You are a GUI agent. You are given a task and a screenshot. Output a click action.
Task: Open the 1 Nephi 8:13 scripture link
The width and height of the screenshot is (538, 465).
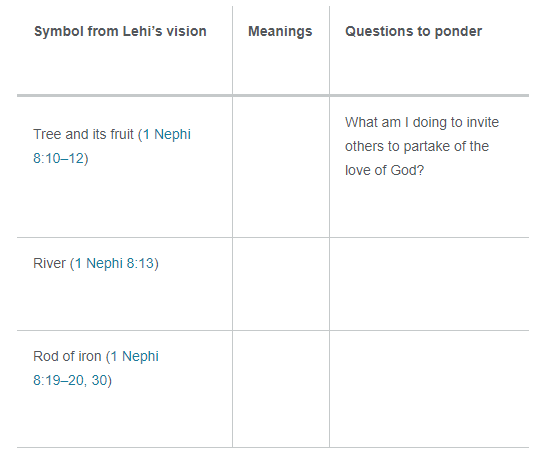coord(115,263)
